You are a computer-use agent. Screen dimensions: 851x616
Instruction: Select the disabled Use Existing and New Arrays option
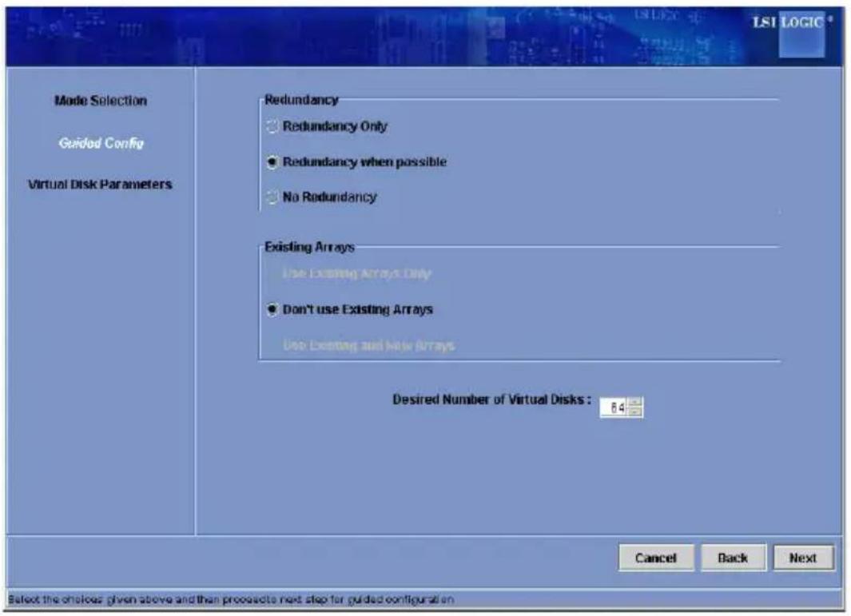pos(369,345)
